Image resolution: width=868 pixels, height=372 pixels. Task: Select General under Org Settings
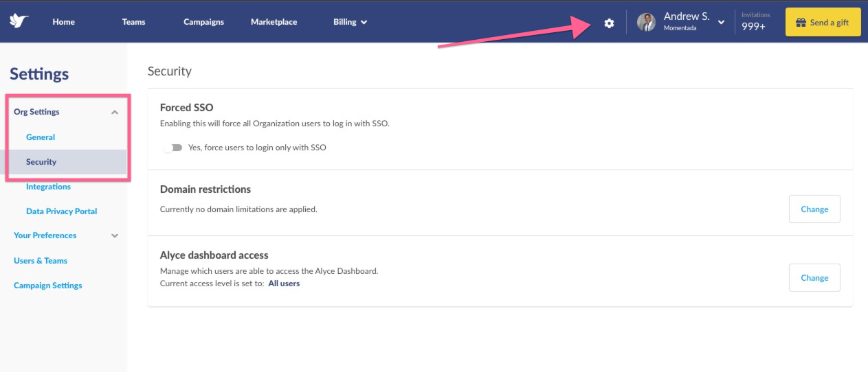pyautogui.click(x=41, y=137)
